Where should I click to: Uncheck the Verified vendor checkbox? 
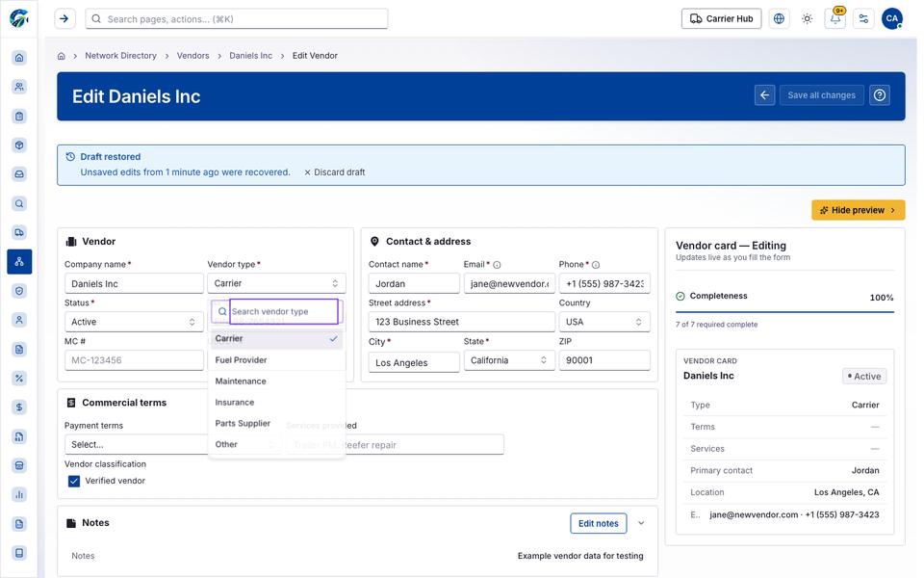click(x=74, y=482)
